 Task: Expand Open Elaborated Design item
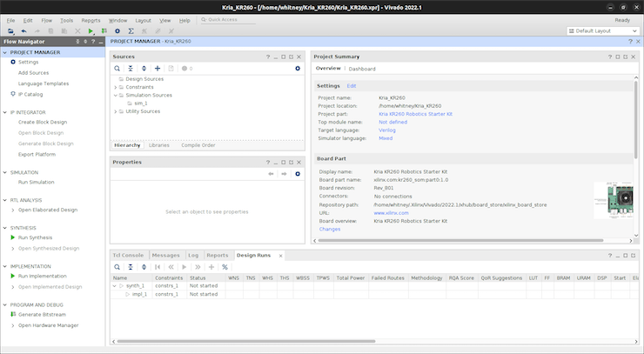coord(12,210)
